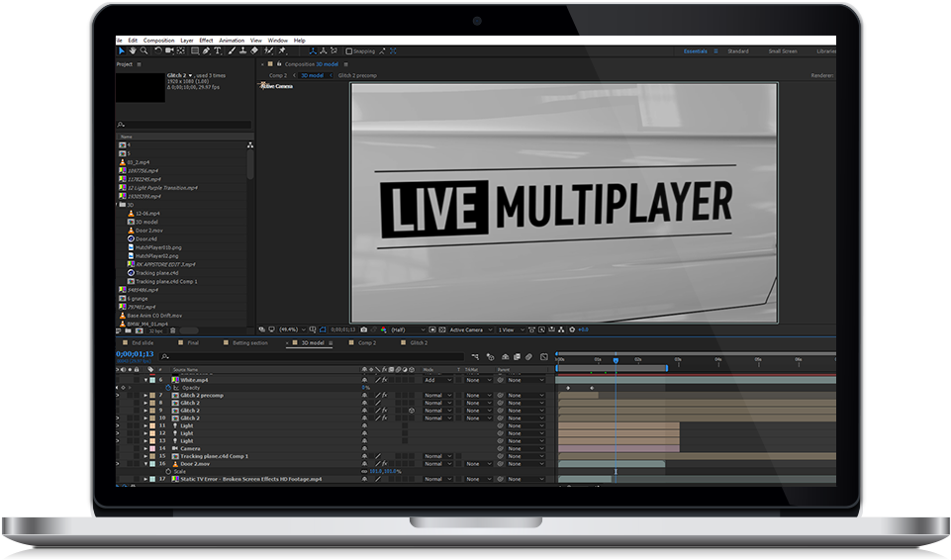Click the Graph Editor icon in timeline
This screenshot has width=951, height=560.
click(x=544, y=356)
